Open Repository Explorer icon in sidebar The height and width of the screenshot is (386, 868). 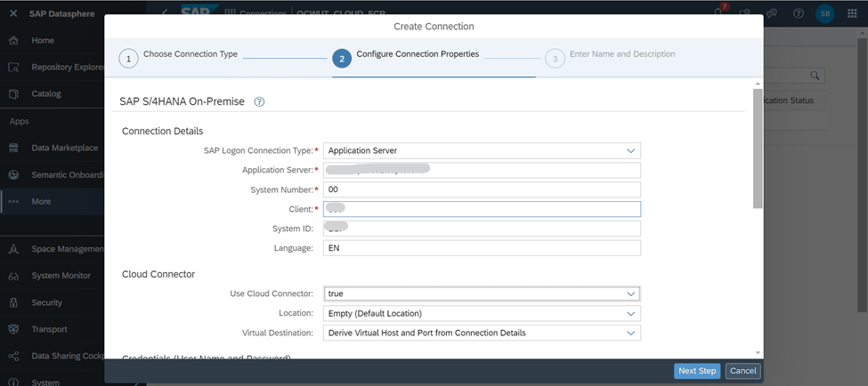[x=14, y=67]
